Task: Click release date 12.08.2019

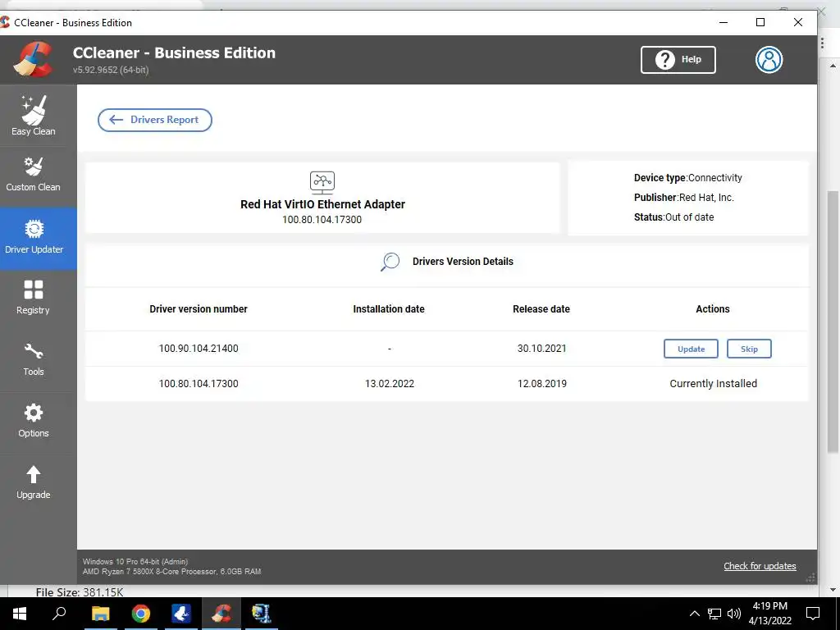Action: pyautogui.click(x=541, y=384)
